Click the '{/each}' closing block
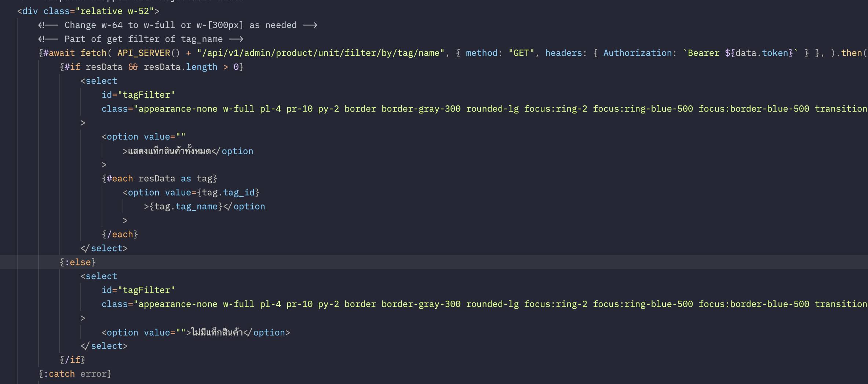 (120, 234)
